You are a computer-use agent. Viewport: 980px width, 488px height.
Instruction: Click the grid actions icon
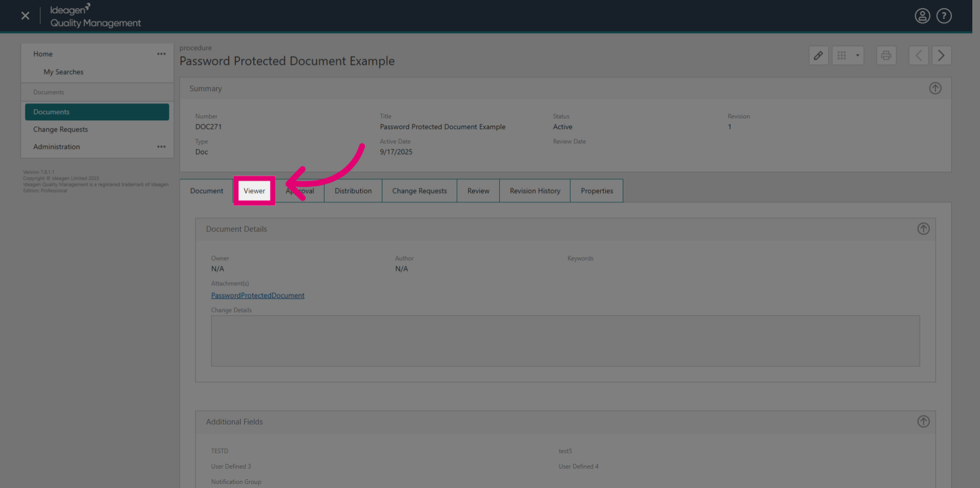click(x=842, y=56)
